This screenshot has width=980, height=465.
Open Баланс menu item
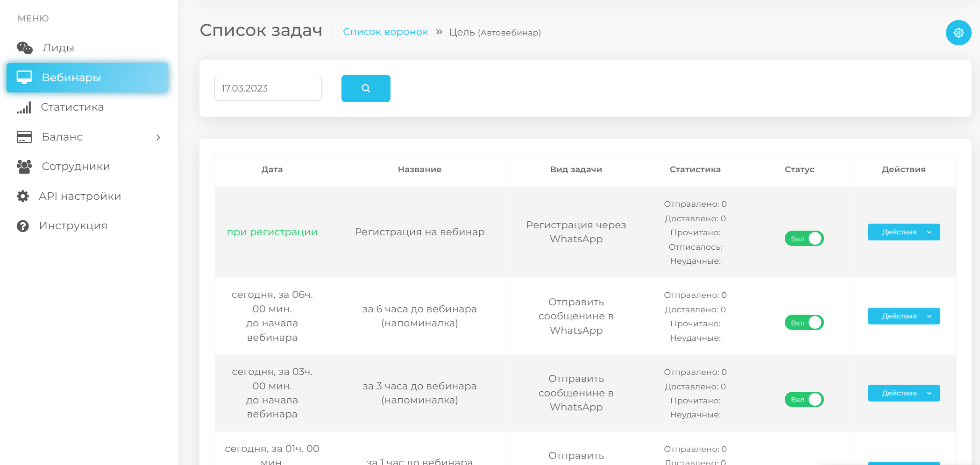[87, 137]
